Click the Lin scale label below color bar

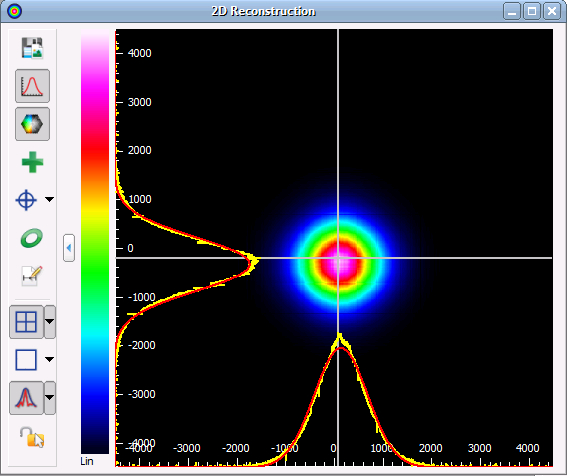(x=87, y=461)
